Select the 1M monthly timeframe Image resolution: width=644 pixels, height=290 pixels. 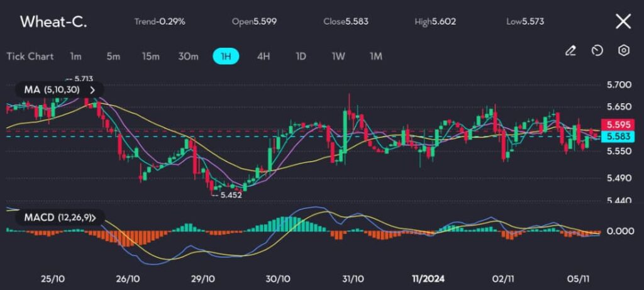[x=376, y=56]
